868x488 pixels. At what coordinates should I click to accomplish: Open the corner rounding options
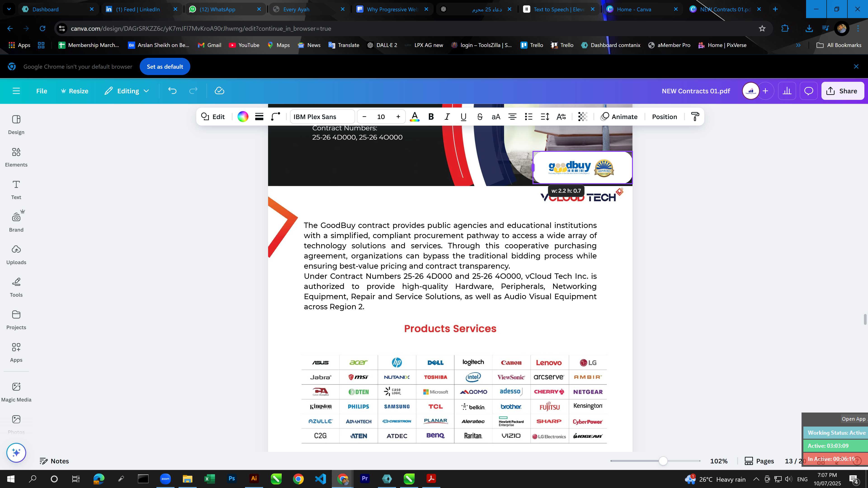(x=276, y=117)
